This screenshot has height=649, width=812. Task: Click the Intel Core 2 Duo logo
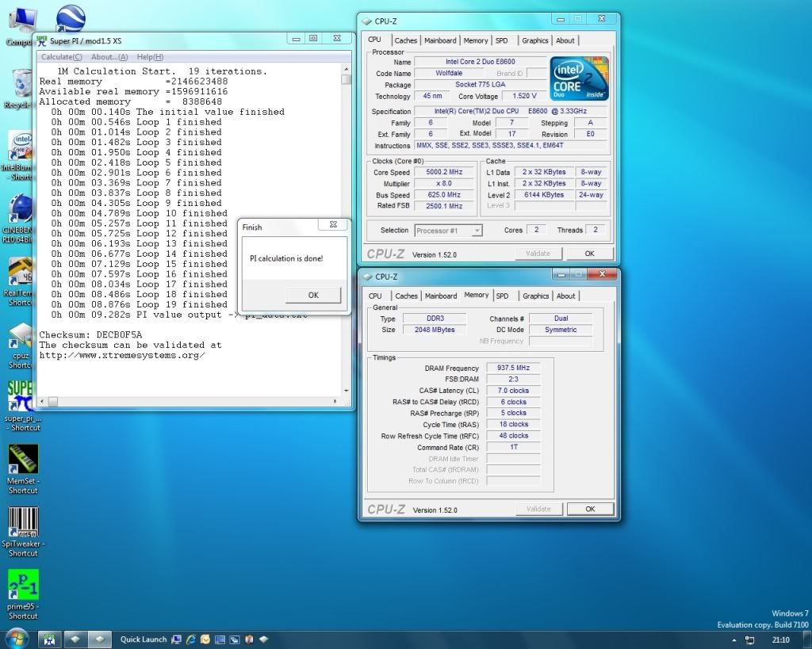579,78
